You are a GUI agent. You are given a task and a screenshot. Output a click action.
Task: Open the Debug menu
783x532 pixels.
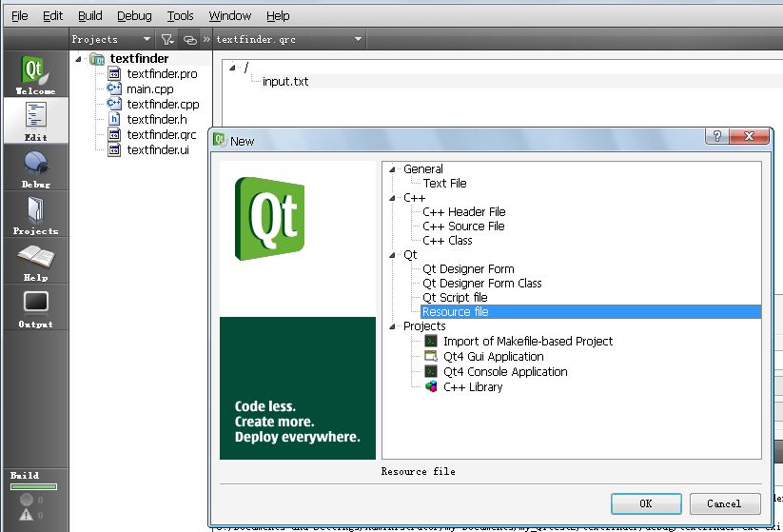134,16
